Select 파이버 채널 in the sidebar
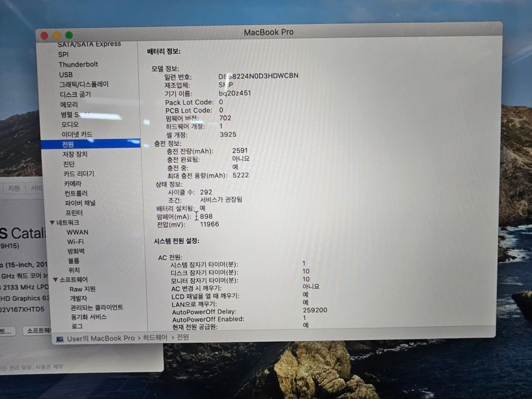Viewport: 532px width, 399px height. tap(80, 203)
